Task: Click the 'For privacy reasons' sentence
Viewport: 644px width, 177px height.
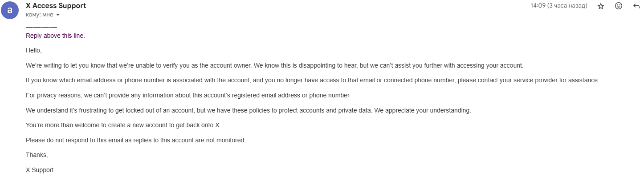Action: click(187, 95)
